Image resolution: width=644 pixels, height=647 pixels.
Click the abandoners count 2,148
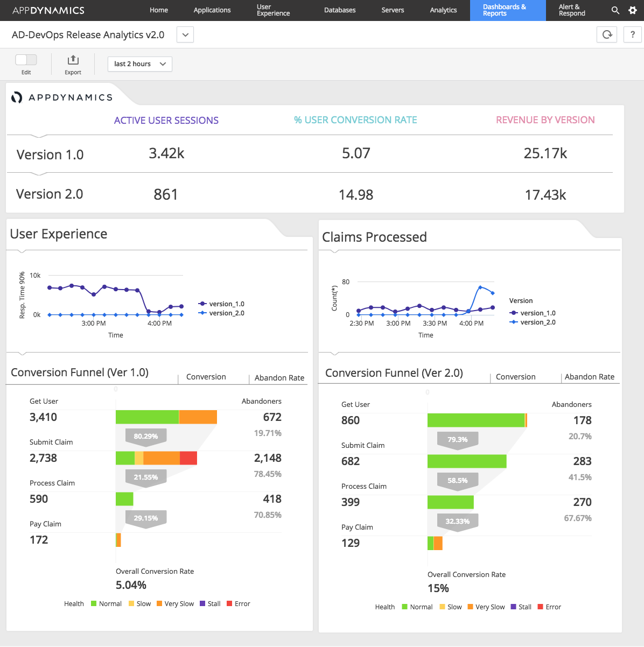pos(268,458)
